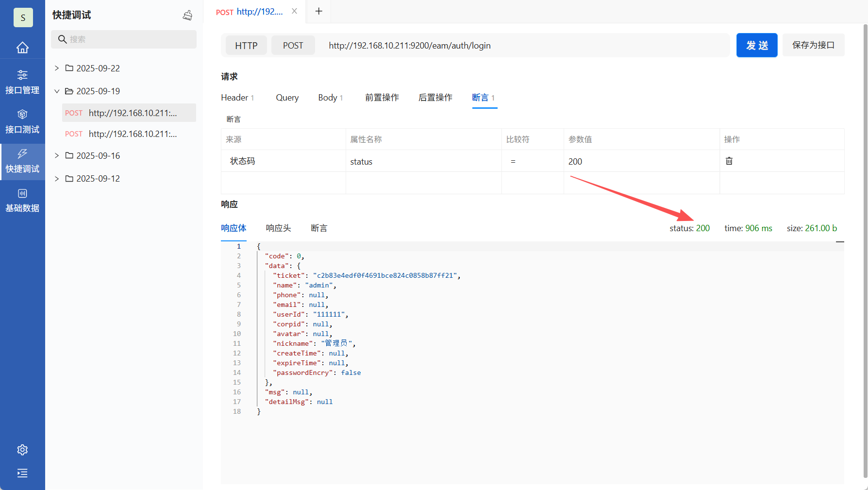The width and height of the screenshot is (868, 490).
Task: Click the "passwordEncry": false line
Action: tap(317, 373)
